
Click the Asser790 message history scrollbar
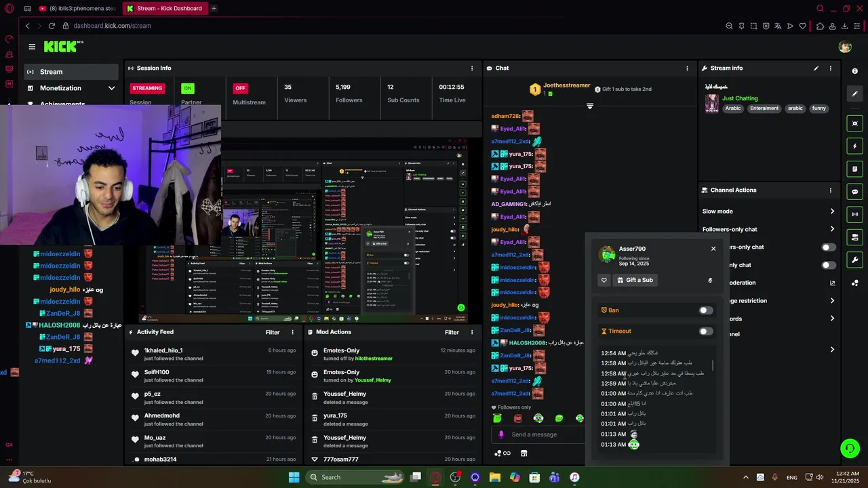713,366
